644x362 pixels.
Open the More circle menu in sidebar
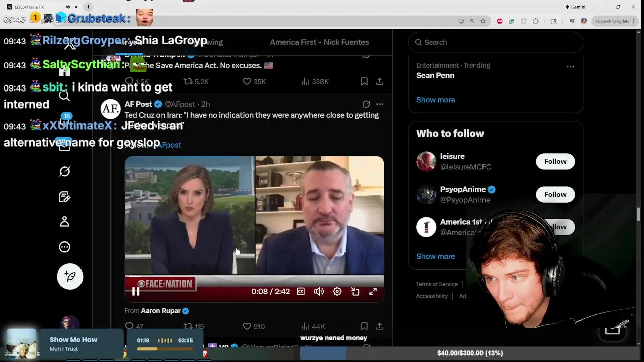pyautogui.click(x=64, y=247)
